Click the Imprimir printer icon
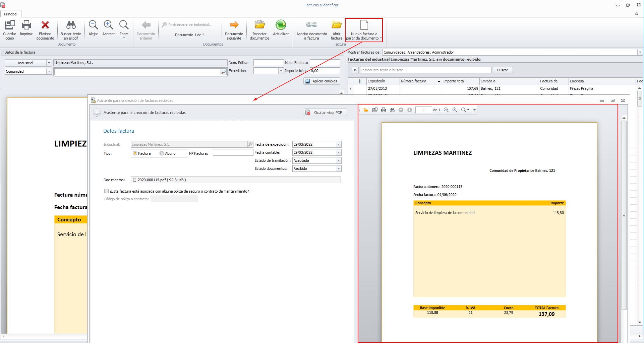 click(26, 25)
